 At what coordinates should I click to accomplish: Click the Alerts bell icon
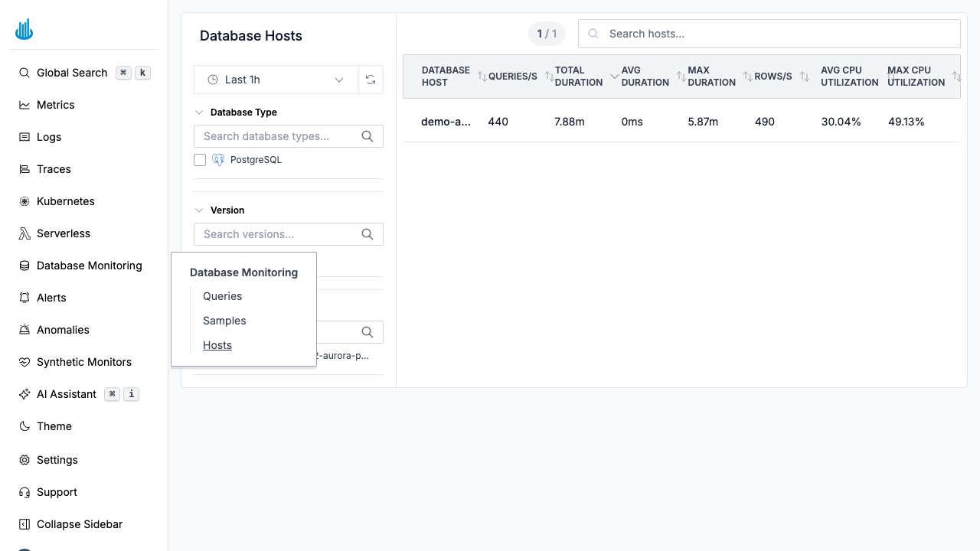point(24,298)
